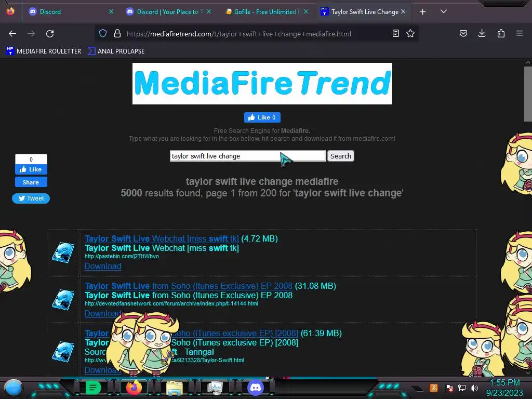Open the second bookmark in the bookmarks toolbar
The width and height of the screenshot is (532, 399).
click(116, 51)
